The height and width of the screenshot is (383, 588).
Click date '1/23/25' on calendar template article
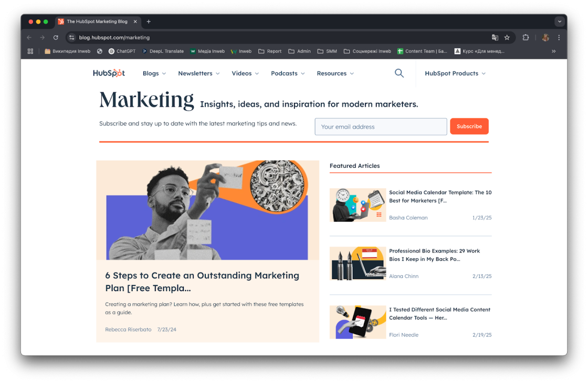point(482,218)
